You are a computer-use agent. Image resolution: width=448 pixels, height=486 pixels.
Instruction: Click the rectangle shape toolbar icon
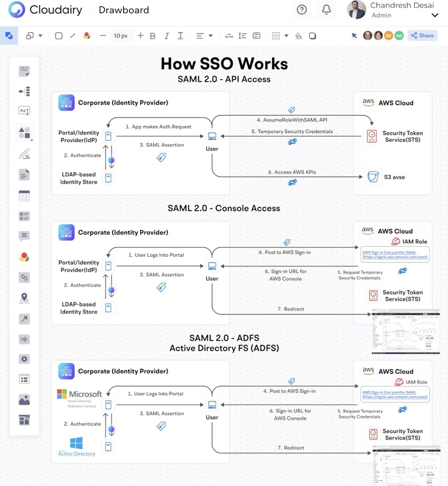(x=58, y=36)
